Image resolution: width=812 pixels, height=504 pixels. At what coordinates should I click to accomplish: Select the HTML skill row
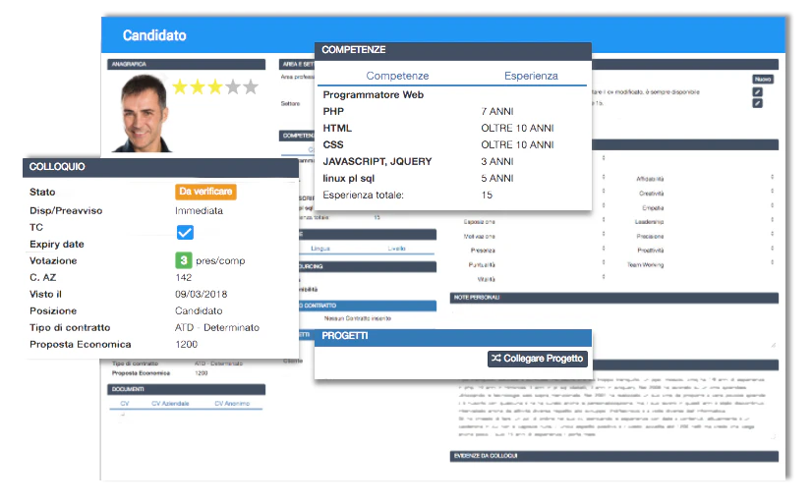point(453,128)
